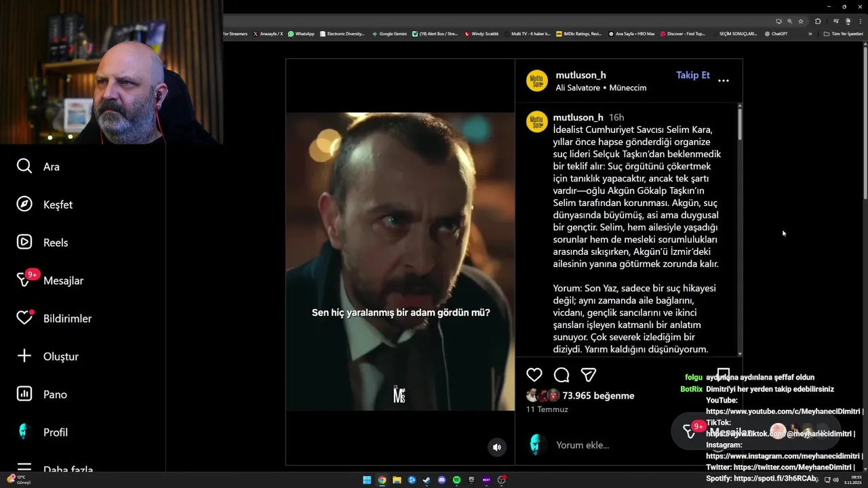
Task: Share post with paper plane icon
Action: [589, 375]
